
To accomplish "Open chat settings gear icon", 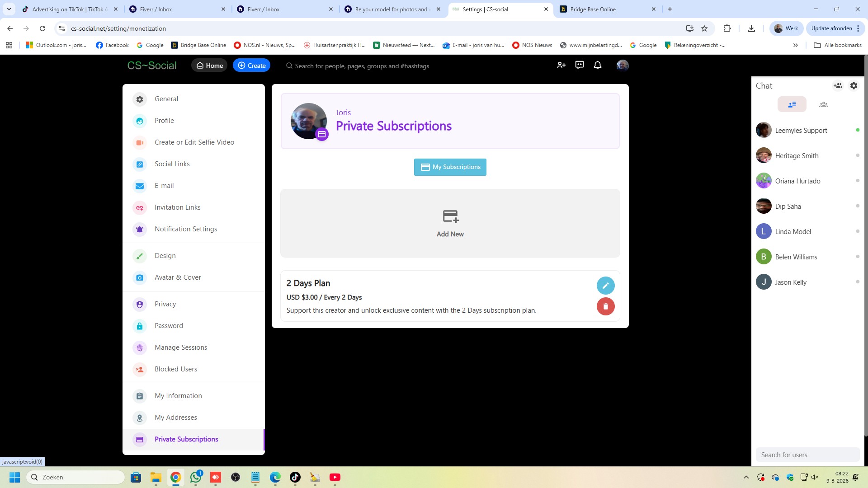I will tap(854, 86).
